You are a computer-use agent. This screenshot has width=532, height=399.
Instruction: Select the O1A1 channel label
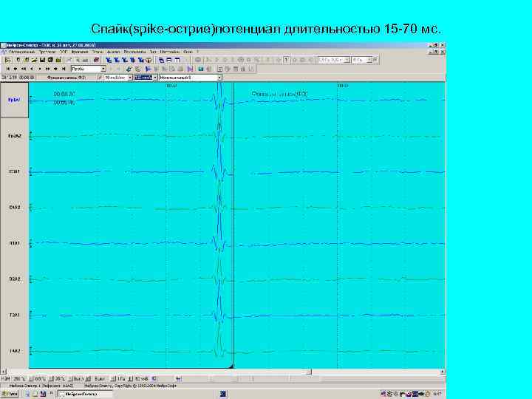pos(14,243)
